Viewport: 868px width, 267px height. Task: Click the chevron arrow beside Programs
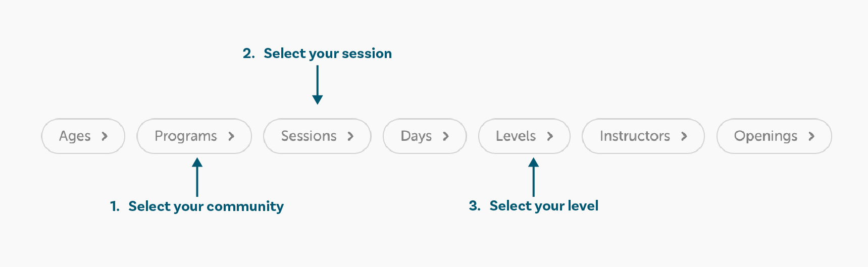pyautogui.click(x=231, y=136)
